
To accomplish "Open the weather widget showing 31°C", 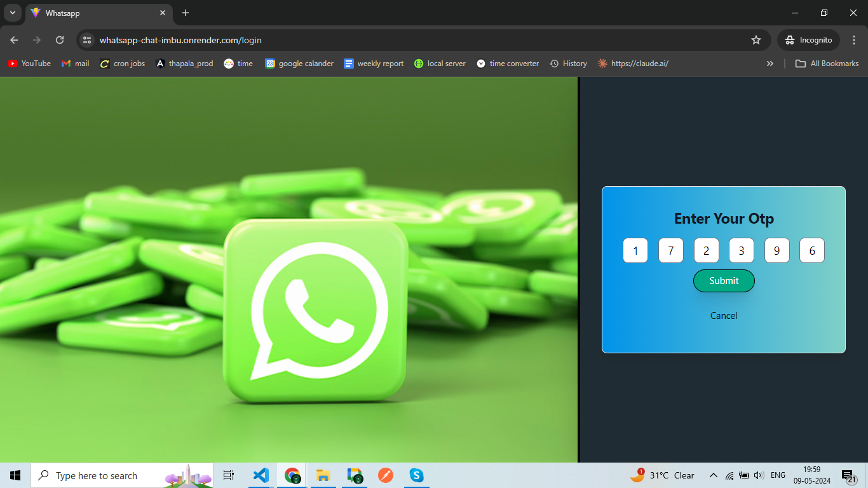I will 662,475.
